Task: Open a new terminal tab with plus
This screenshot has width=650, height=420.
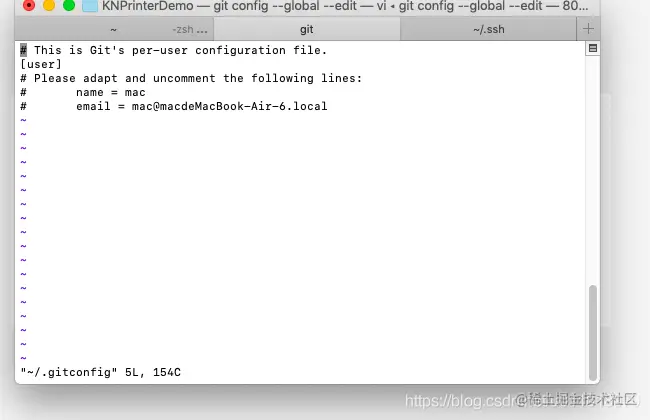Action: (x=588, y=29)
